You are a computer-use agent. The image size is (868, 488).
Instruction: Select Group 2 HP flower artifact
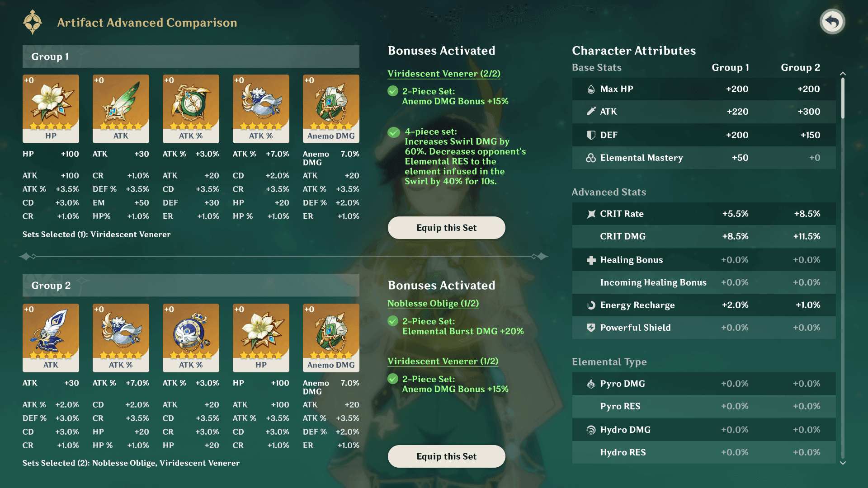[x=261, y=337]
